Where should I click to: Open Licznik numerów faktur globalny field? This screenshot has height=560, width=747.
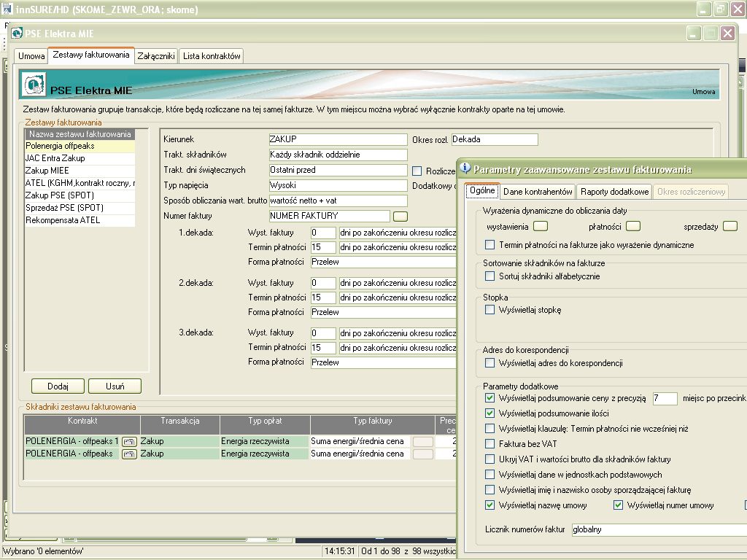tap(659, 529)
